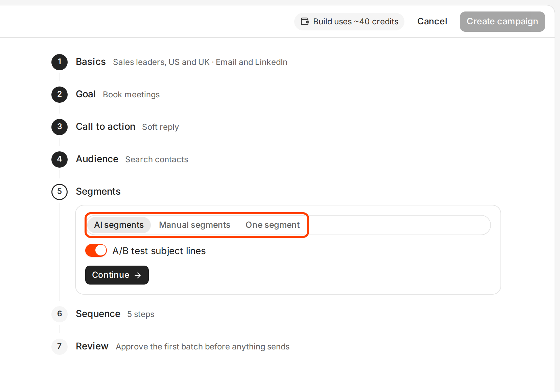The height and width of the screenshot is (392, 560).
Task: Open step 4 circle for Audience
Action: (x=60, y=159)
